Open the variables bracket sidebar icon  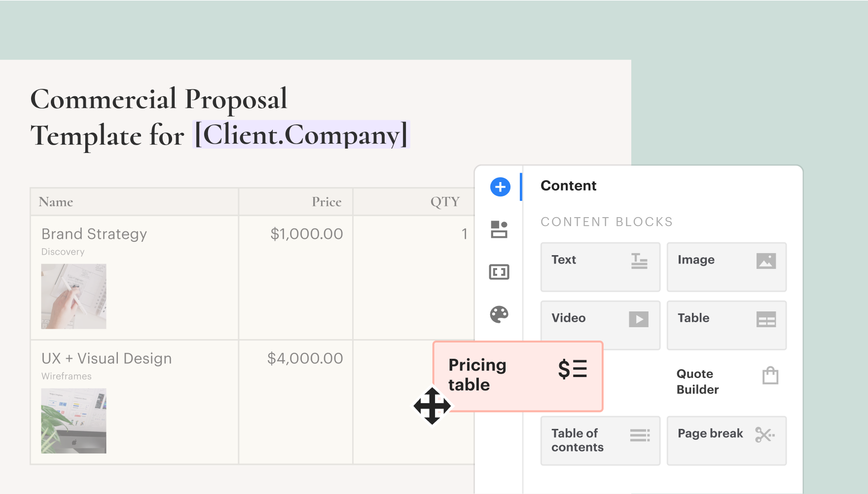pyautogui.click(x=499, y=272)
